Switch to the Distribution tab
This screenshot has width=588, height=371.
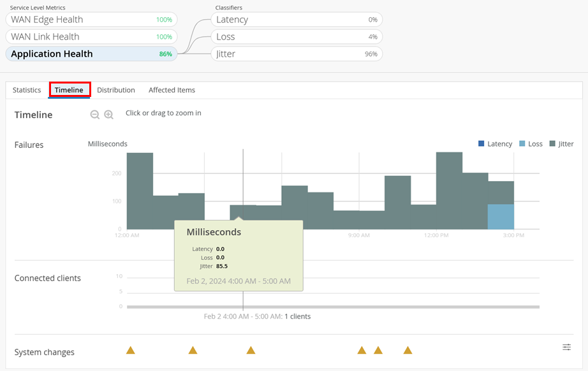pos(115,90)
